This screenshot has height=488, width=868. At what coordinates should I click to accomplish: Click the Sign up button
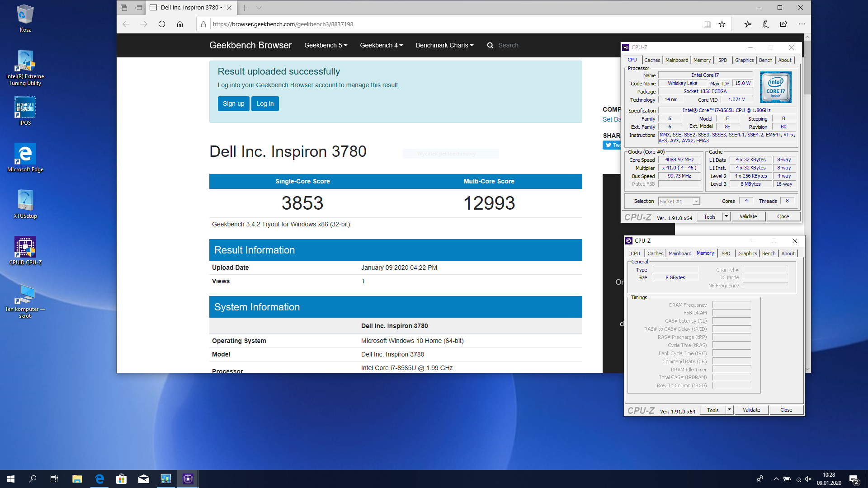[233, 103]
